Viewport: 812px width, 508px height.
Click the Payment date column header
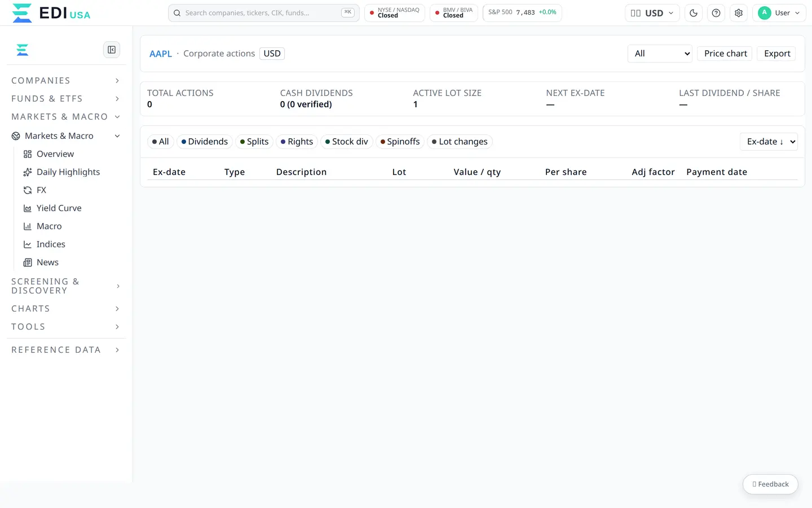717,172
